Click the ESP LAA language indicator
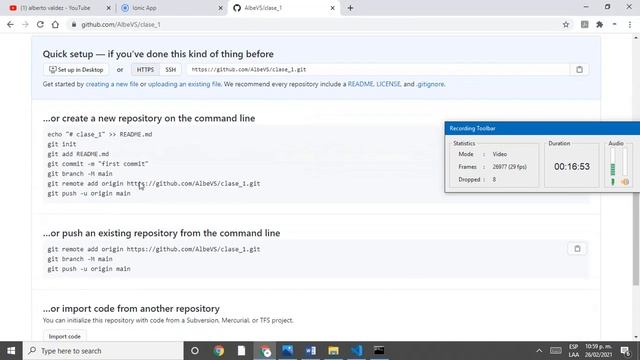The width and height of the screenshot is (640, 360). click(573, 351)
